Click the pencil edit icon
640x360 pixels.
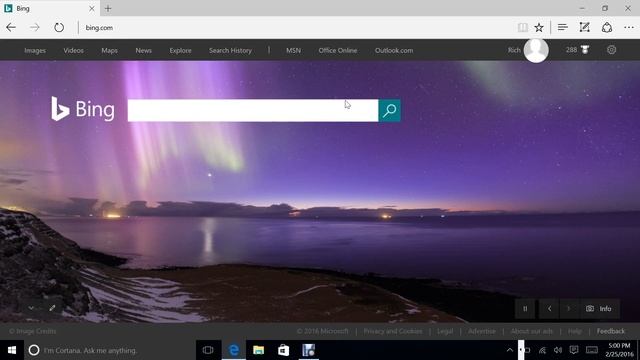(52, 308)
